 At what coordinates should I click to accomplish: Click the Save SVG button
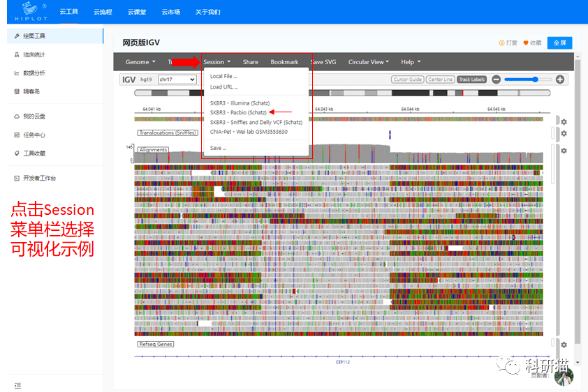click(x=323, y=62)
